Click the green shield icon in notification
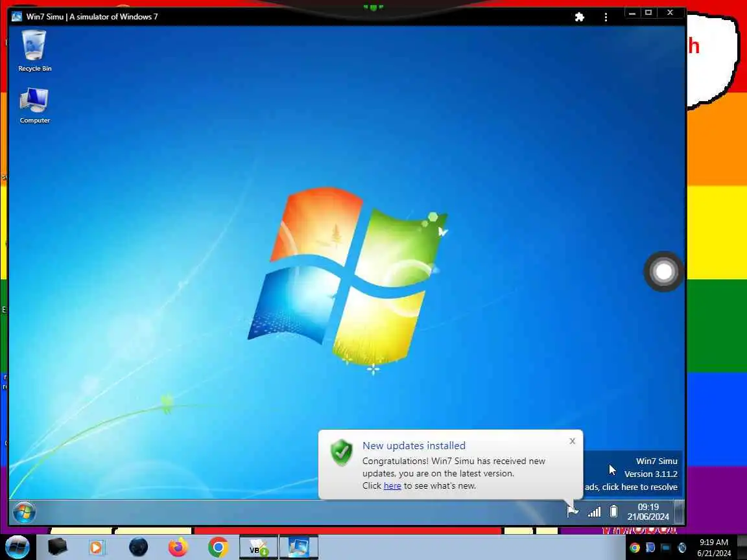The width and height of the screenshot is (747, 560). click(342, 452)
